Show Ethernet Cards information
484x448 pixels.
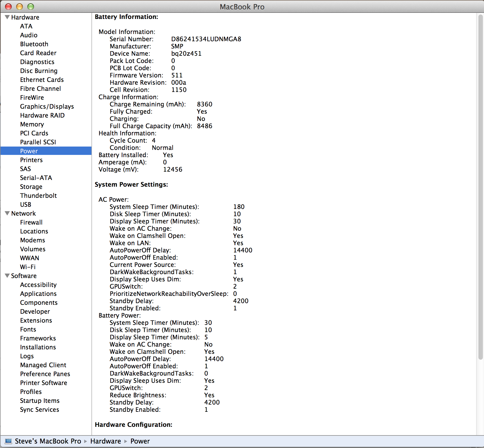pos(42,80)
